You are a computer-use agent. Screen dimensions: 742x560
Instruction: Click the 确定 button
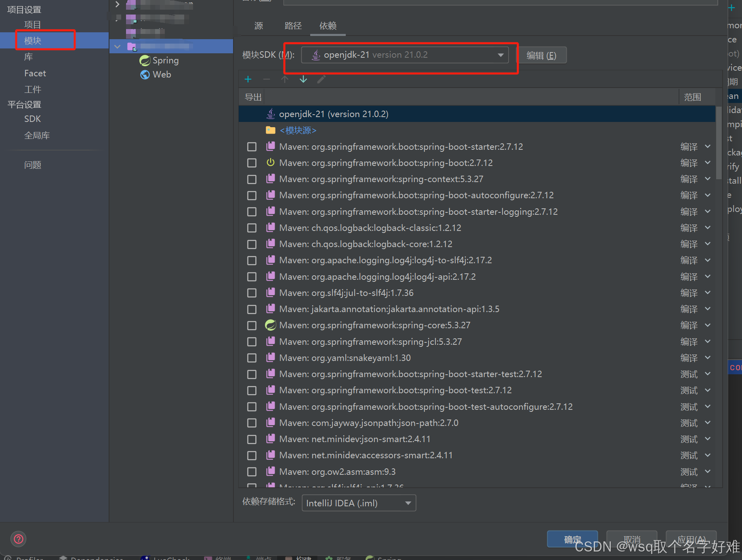click(572, 539)
